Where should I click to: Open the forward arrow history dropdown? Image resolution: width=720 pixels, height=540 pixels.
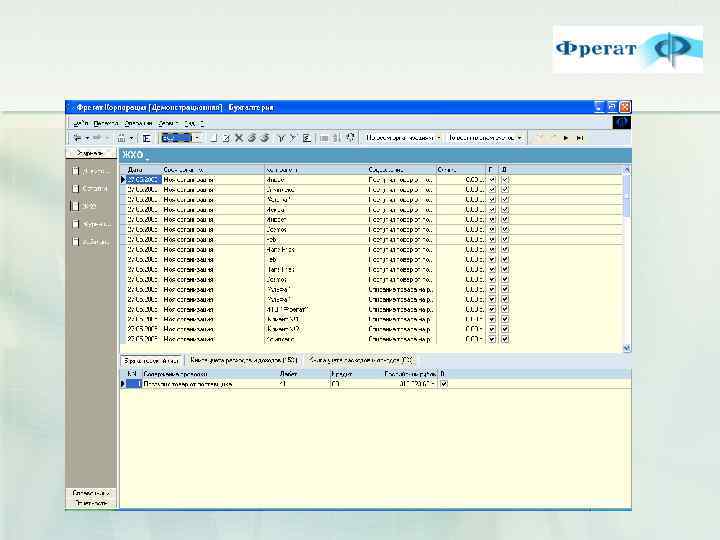click(x=107, y=138)
